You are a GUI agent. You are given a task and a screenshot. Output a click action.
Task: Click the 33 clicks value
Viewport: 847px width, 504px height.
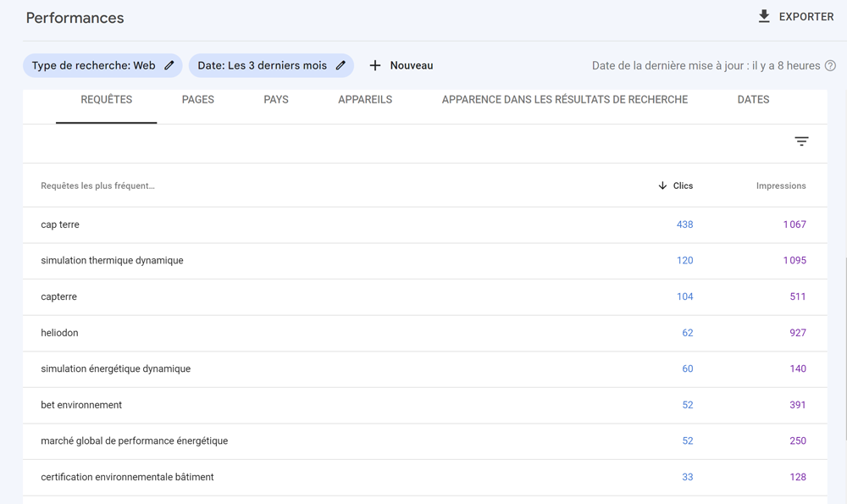tap(687, 477)
